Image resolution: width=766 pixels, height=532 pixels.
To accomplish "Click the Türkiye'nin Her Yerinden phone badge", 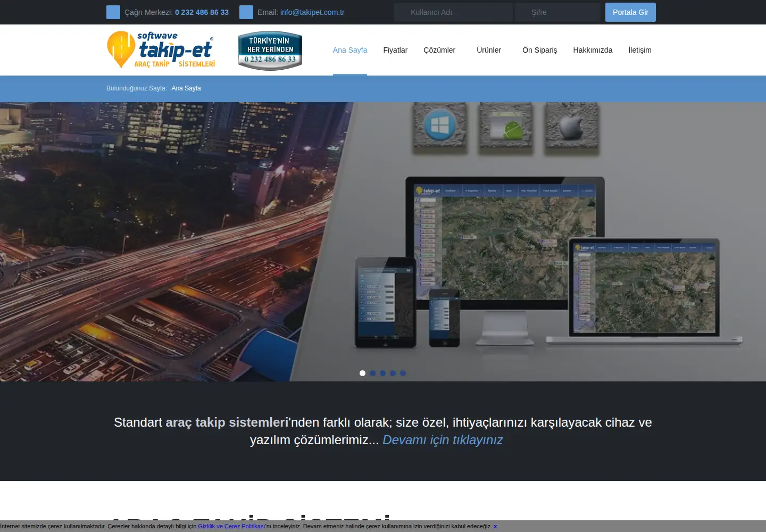I will (x=270, y=51).
